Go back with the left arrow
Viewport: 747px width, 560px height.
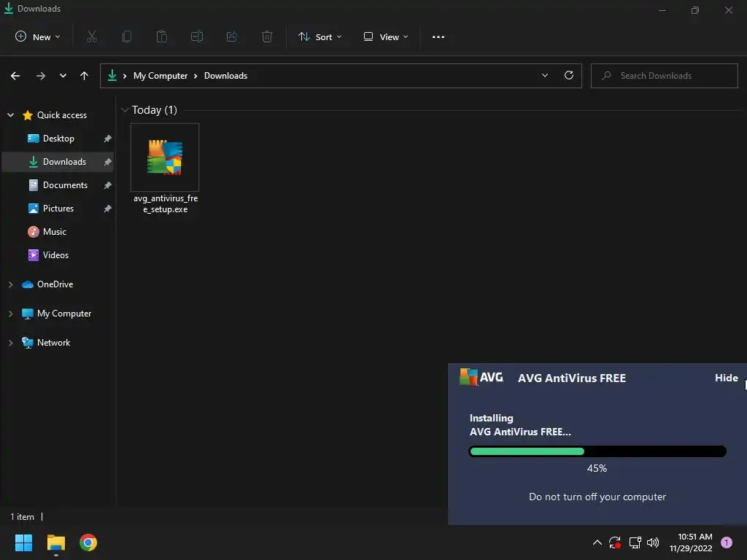click(x=15, y=76)
